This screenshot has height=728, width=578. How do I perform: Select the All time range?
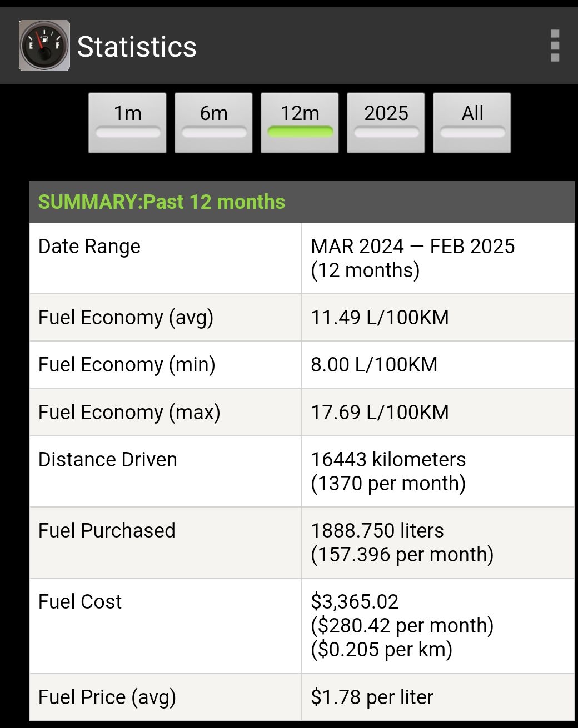(472, 123)
